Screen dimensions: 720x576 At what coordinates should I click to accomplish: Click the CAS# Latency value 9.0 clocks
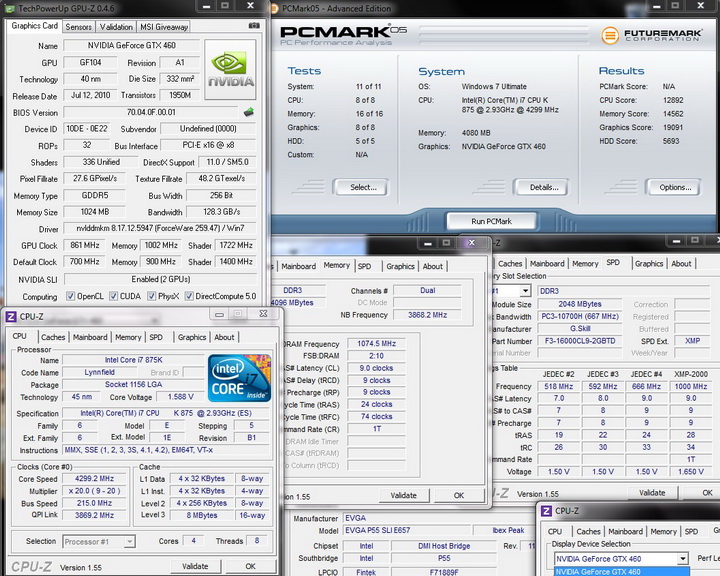pos(376,368)
